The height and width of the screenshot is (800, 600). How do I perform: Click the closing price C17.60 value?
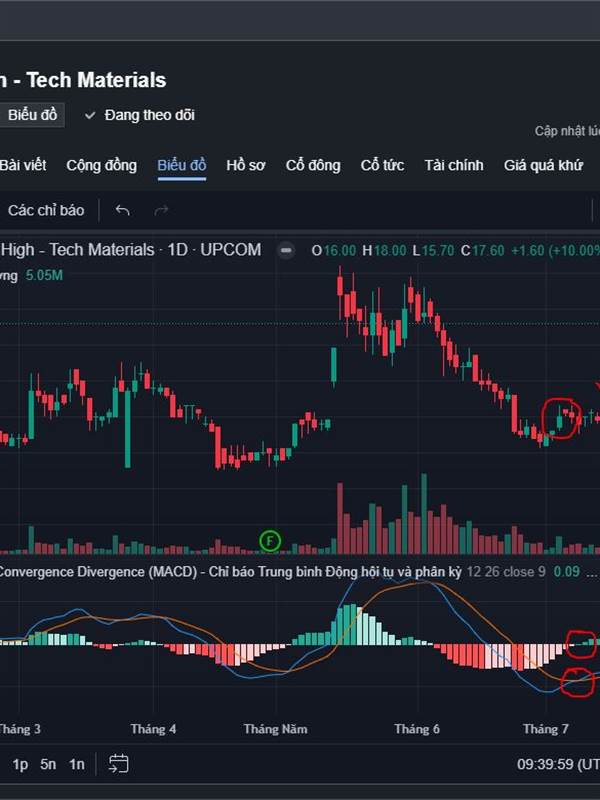click(x=483, y=251)
